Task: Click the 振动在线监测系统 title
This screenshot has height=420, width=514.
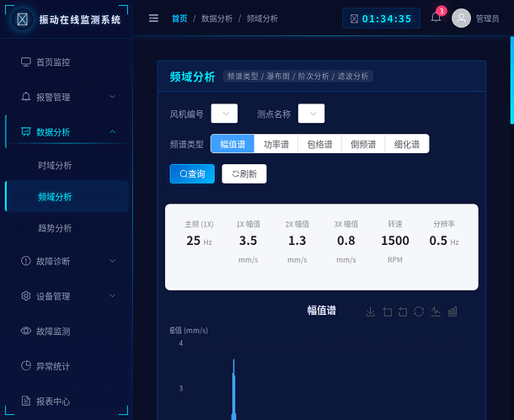Action: coord(80,19)
